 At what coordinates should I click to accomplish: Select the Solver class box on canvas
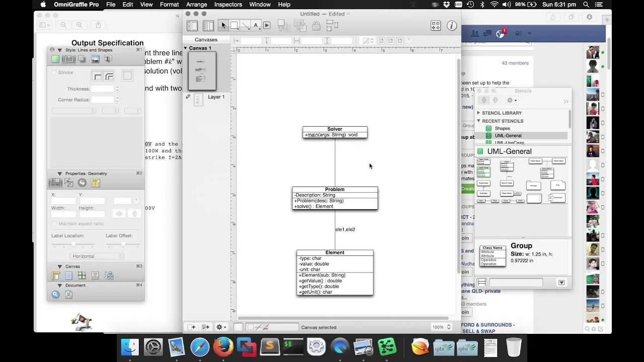pyautogui.click(x=335, y=132)
